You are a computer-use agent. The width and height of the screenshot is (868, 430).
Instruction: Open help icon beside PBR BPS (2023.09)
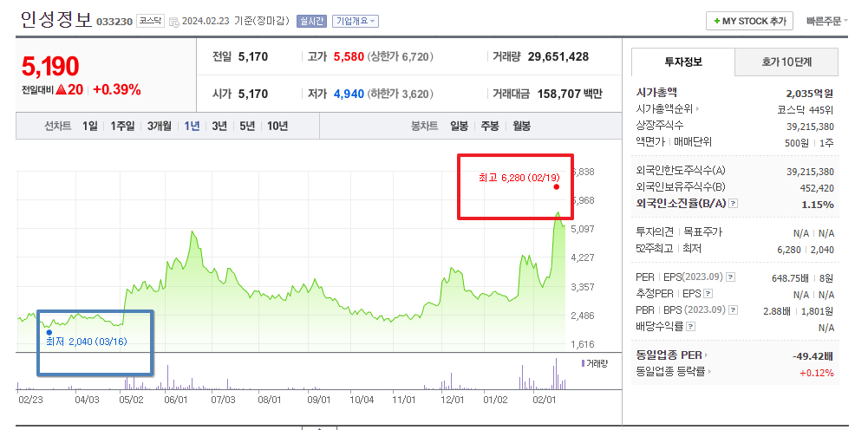point(734,309)
